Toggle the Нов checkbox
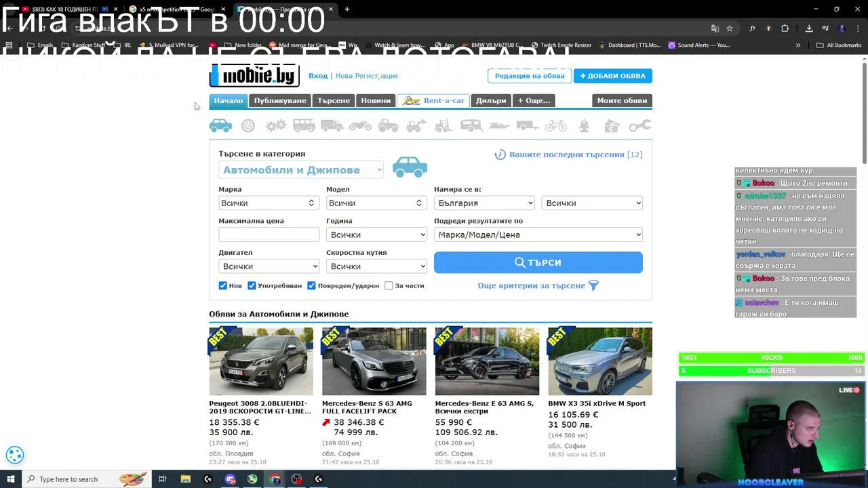Image resolution: width=868 pixels, height=488 pixels. tap(222, 285)
